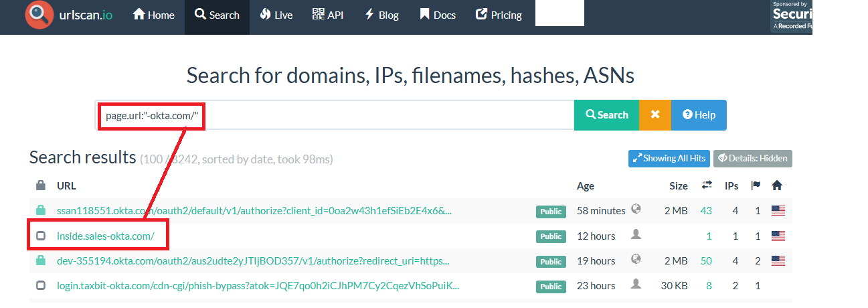The height and width of the screenshot is (308, 868).
Task: Click the "58 minutes" age value
Action: point(601,211)
